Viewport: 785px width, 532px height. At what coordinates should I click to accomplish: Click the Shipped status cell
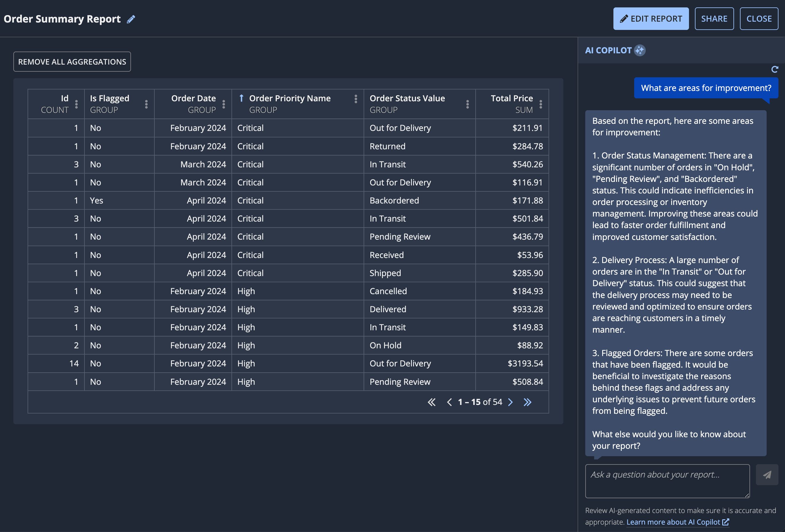click(420, 273)
